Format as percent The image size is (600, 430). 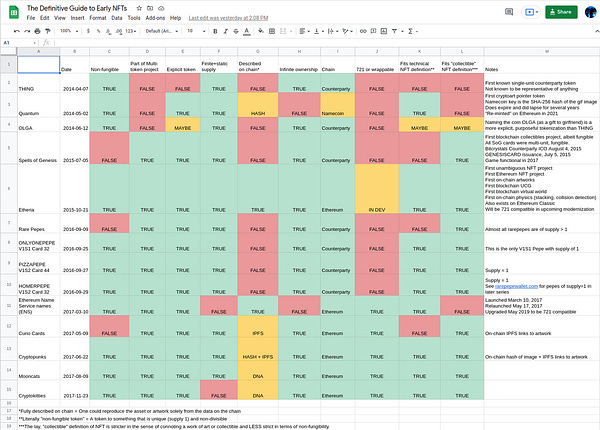pos(98,31)
